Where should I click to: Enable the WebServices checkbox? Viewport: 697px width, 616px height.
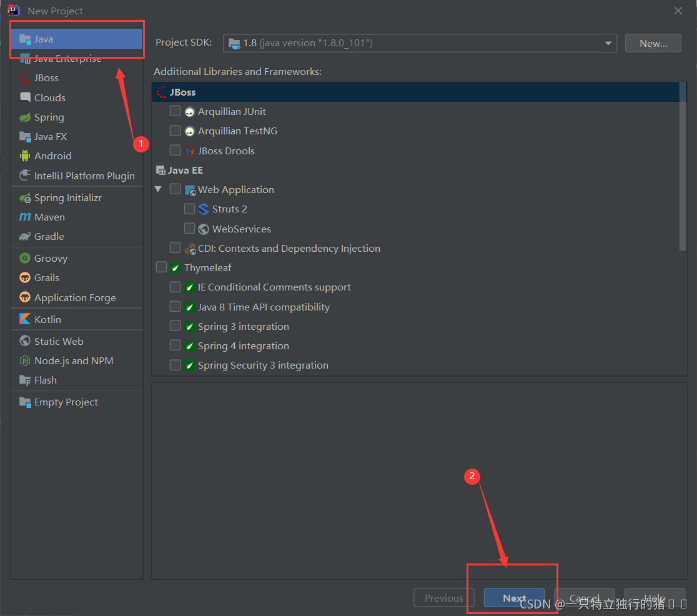[189, 228]
